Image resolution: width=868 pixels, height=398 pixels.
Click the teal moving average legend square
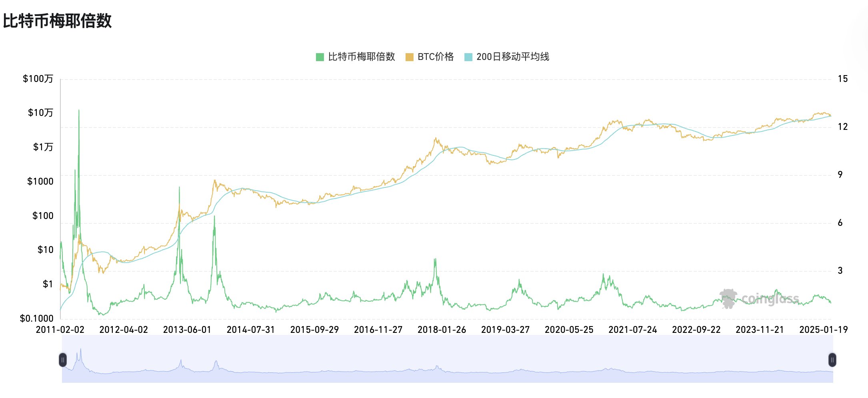tap(468, 57)
